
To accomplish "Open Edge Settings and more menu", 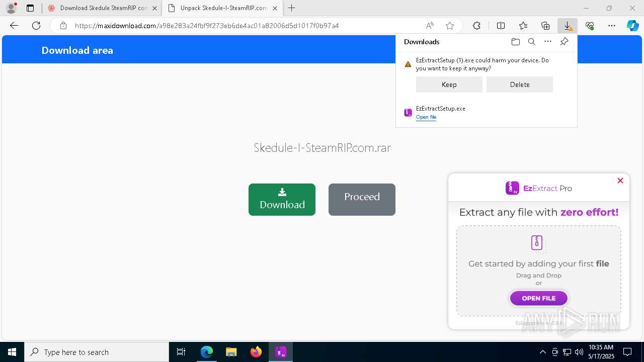I will [x=612, y=26].
